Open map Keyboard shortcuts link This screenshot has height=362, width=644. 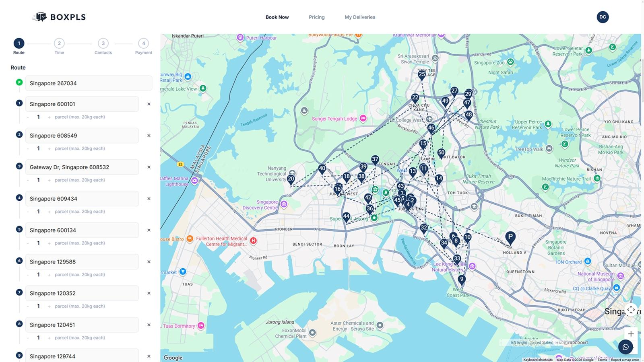pos(538,360)
